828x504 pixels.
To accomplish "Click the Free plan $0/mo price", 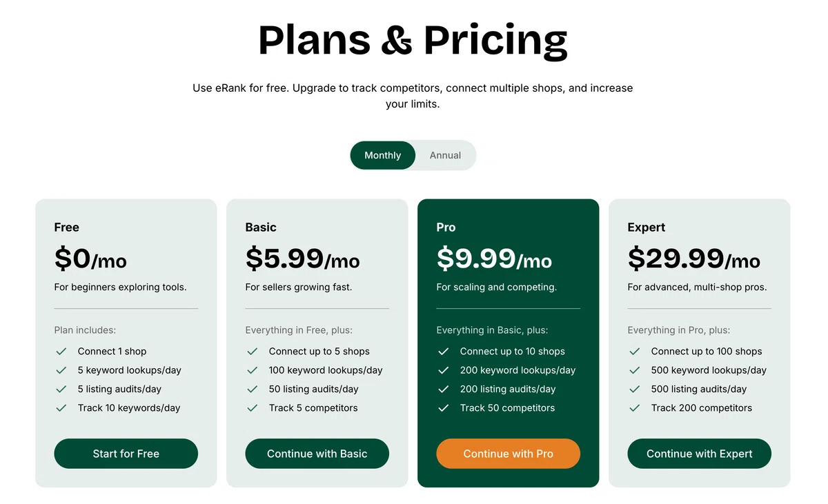I will coord(90,259).
